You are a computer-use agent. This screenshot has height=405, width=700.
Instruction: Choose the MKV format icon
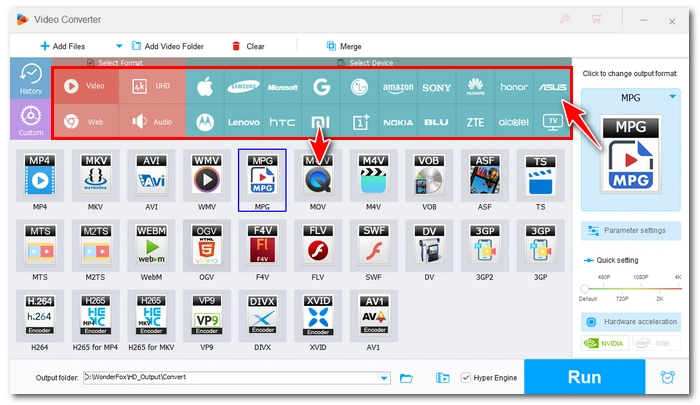point(96,175)
